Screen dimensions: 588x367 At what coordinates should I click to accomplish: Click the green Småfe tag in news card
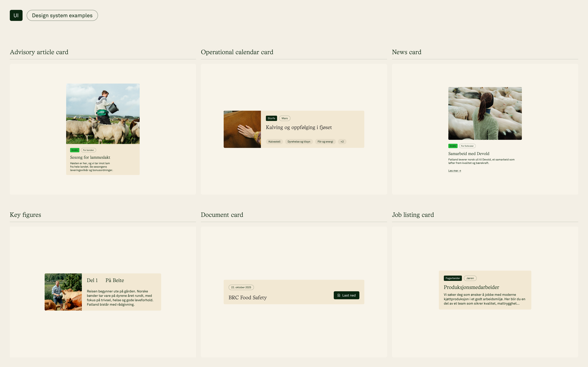click(453, 146)
